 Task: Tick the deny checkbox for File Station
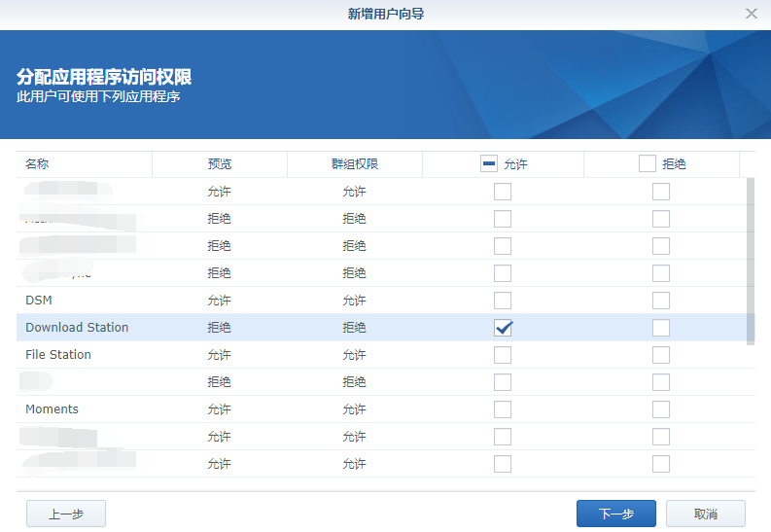click(x=661, y=355)
